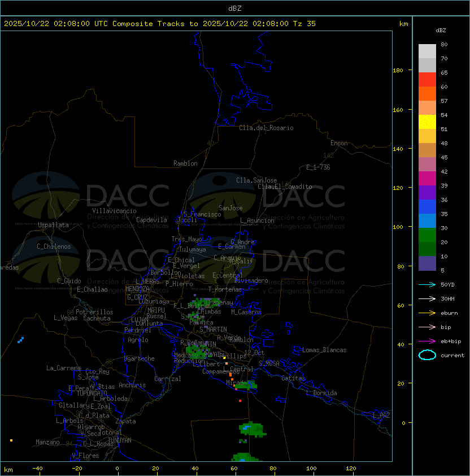This screenshot has width=470, height=476.
Task: Click the Ramblon label near map center top
Action: pyautogui.click(x=185, y=163)
